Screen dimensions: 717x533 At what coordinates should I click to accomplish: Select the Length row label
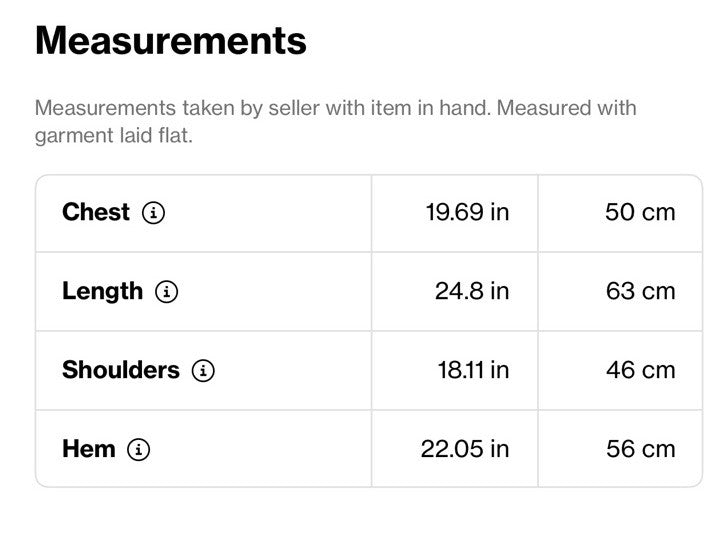pos(102,291)
